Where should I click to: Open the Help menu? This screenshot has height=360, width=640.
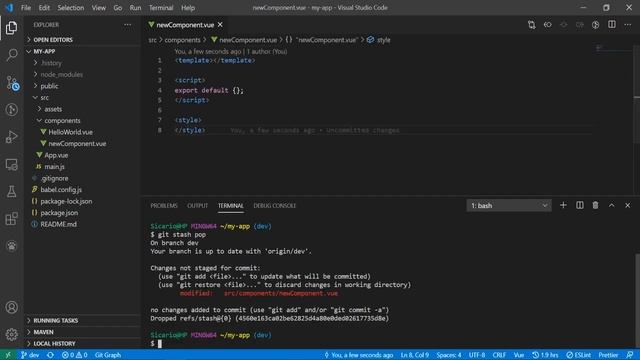pos(188,8)
